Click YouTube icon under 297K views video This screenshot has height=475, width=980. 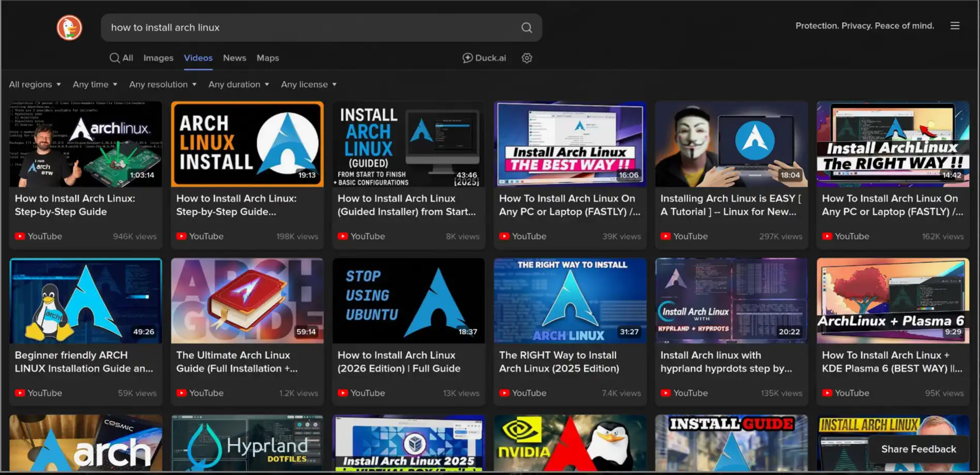coord(665,236)
